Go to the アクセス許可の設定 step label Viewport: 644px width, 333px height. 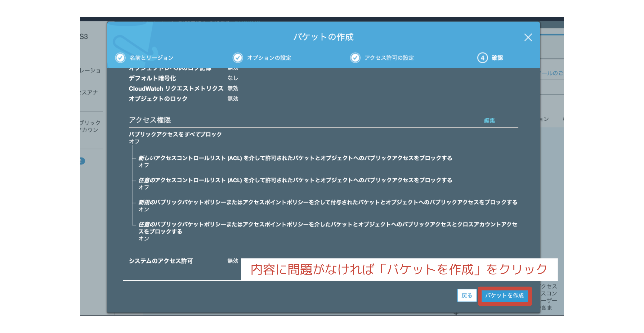tap(389, 58)
